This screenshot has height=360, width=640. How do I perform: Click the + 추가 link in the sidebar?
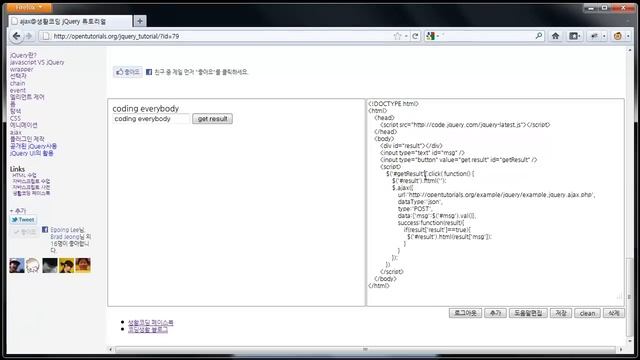tap(18, 211)
